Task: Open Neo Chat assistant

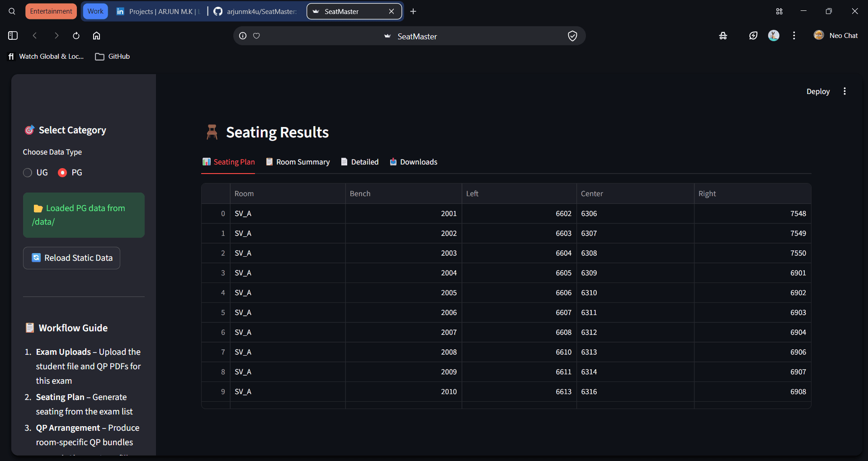Action: point(836,35)
